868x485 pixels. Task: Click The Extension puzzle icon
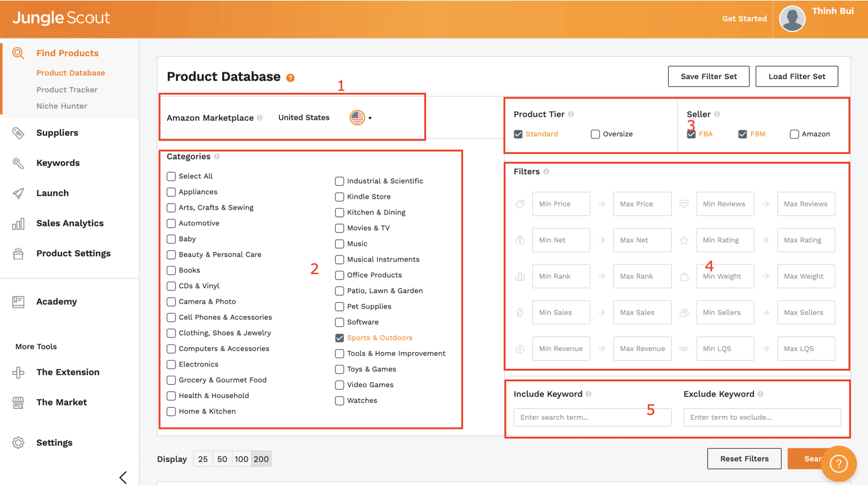(x=18, y=372)
